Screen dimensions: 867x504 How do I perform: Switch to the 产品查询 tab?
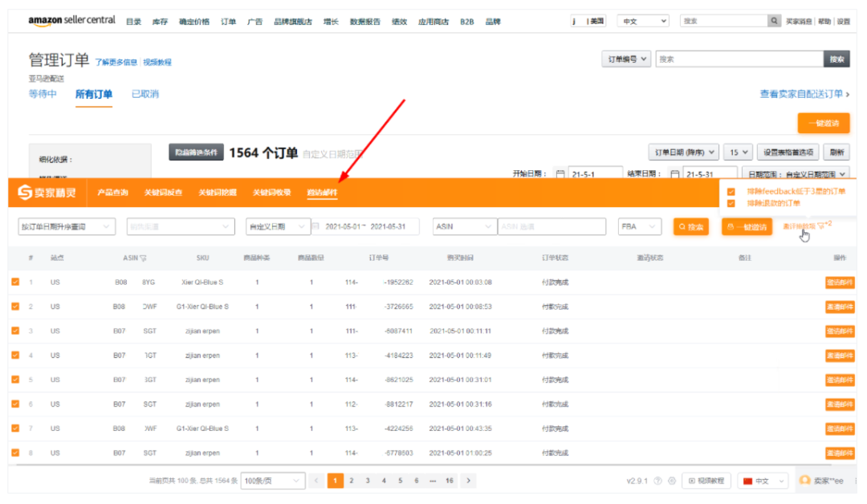point(113,193)
